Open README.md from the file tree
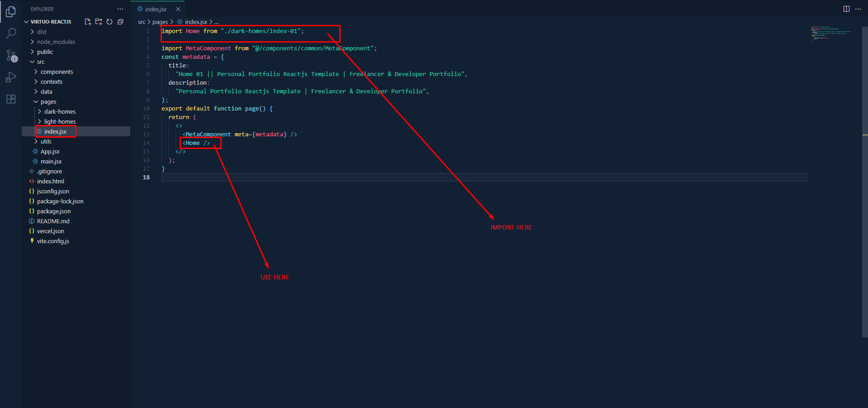 [x=76, y=221]
